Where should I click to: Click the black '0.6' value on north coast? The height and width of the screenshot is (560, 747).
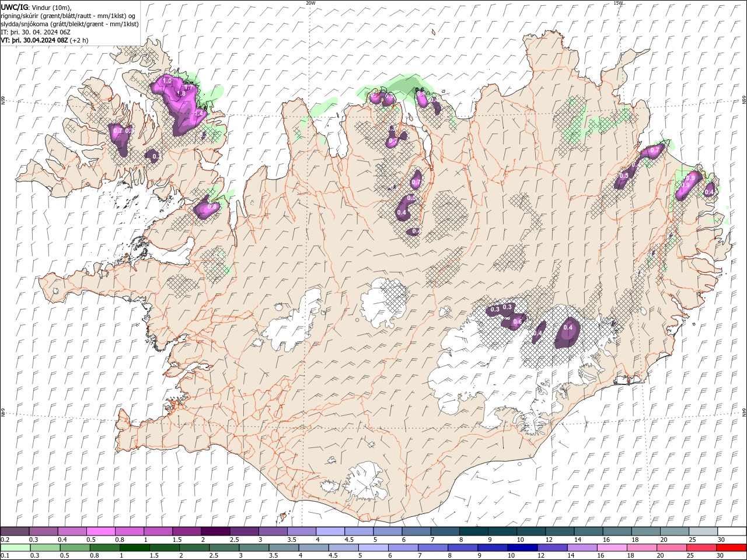pos(419,90)
